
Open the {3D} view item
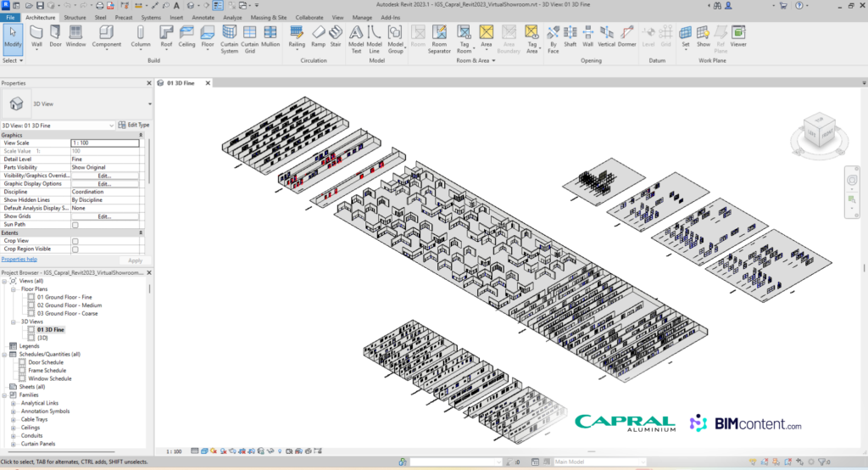[x=42, y=339]
